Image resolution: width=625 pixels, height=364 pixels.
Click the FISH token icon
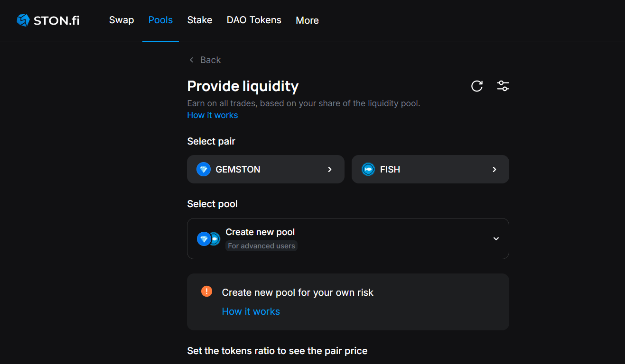coord(368,169)
